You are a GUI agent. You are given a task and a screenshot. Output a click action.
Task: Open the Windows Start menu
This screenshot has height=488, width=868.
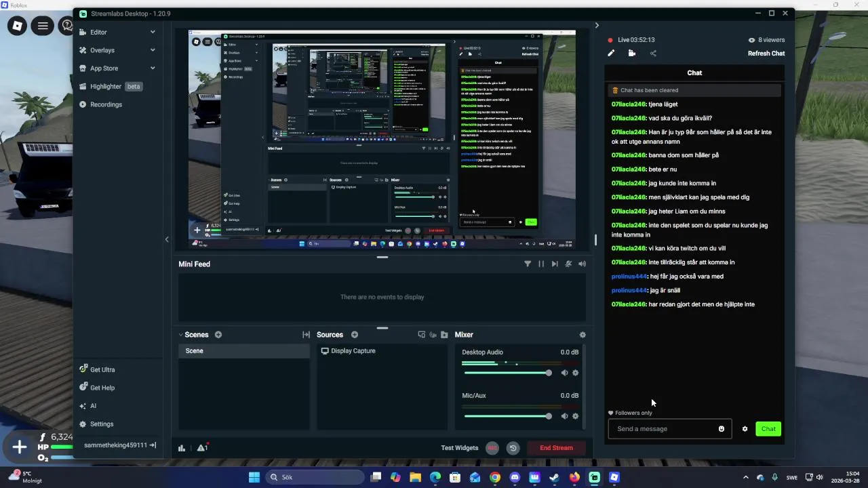[x=254, y=477]
